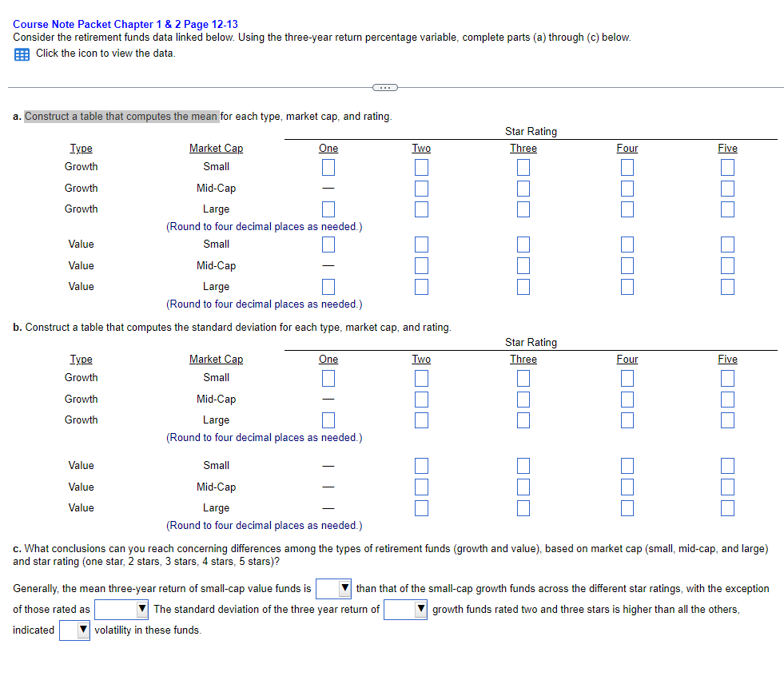Select std dev Growth Small Two-star field
This screenshot has height=680, width=784.
tap(421, 378)
